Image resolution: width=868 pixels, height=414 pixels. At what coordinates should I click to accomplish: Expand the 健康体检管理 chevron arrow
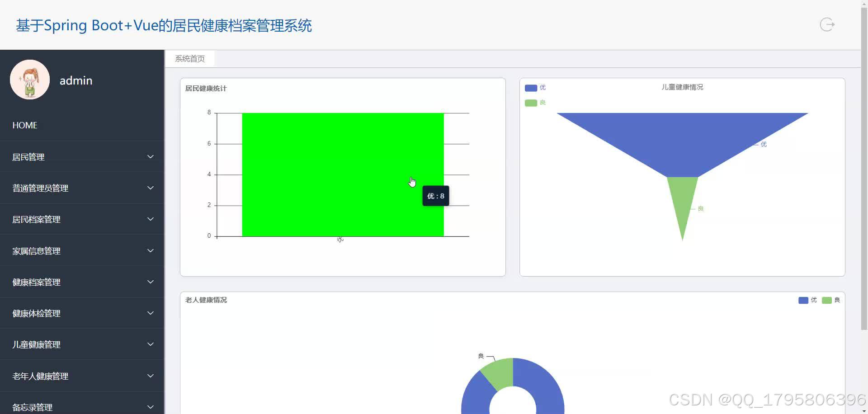[151, 313]
